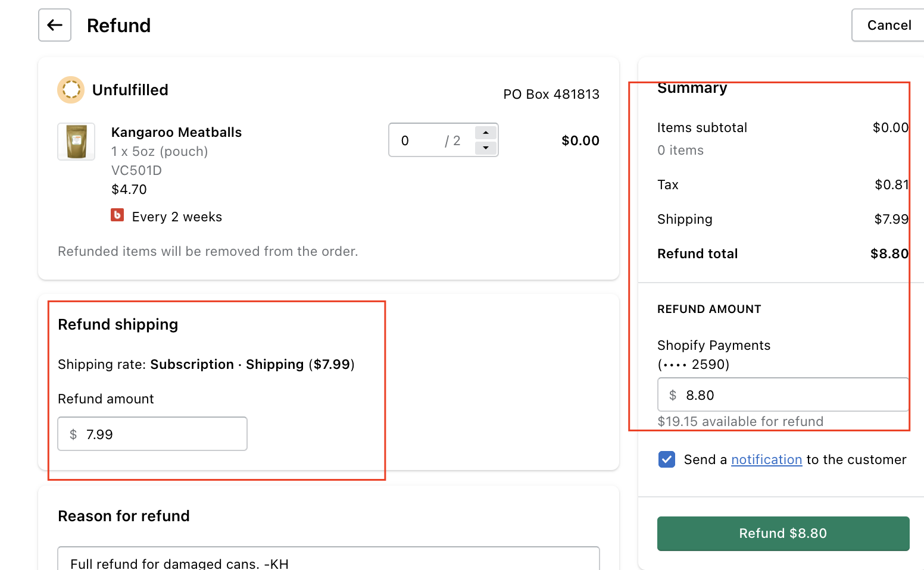Screen dimensions: 924x570
Task: Click the Unfulfilled status icon
Action: (71, 90)
